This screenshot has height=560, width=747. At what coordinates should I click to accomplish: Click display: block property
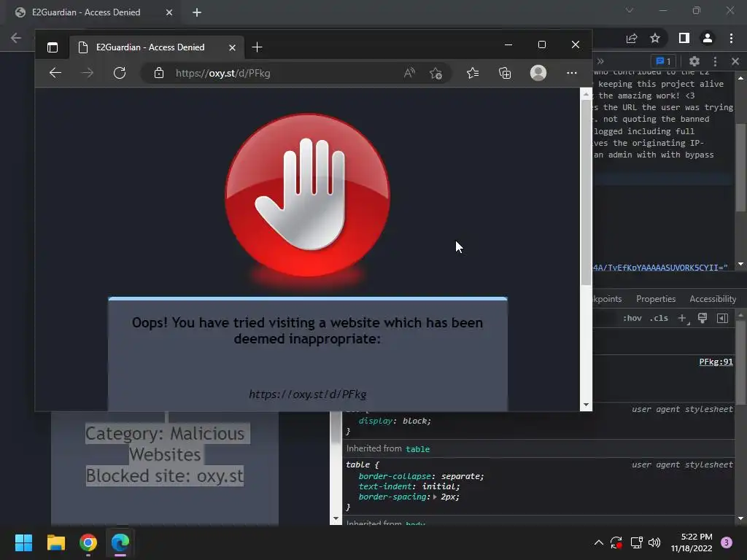click(395, 421)
